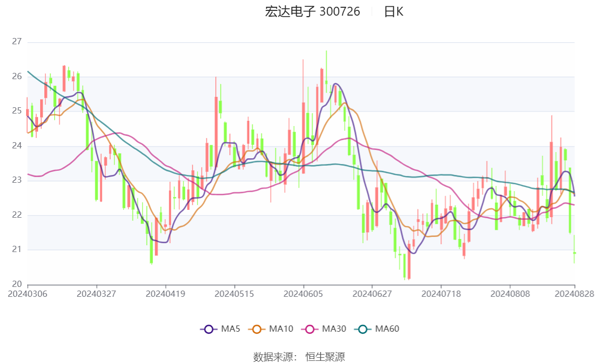Toggle the MA30 legend item
This screenshot has width=598, height=364.
click(324, 329)
